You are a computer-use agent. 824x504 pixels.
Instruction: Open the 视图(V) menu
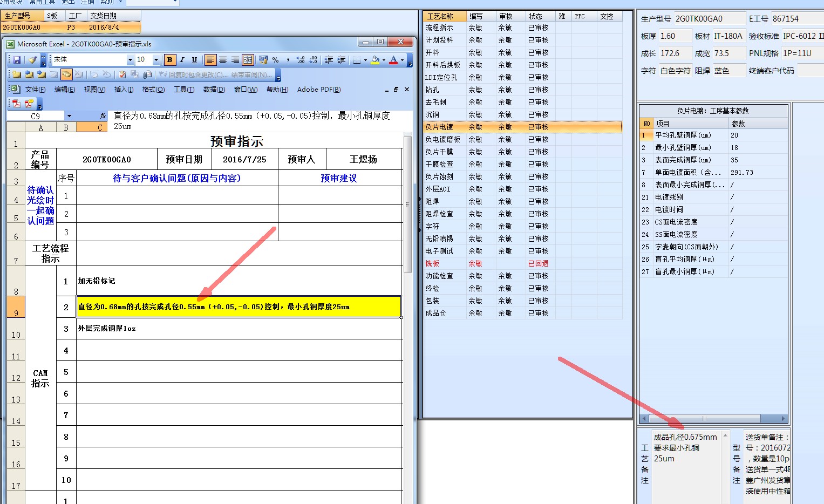point(94,90)
